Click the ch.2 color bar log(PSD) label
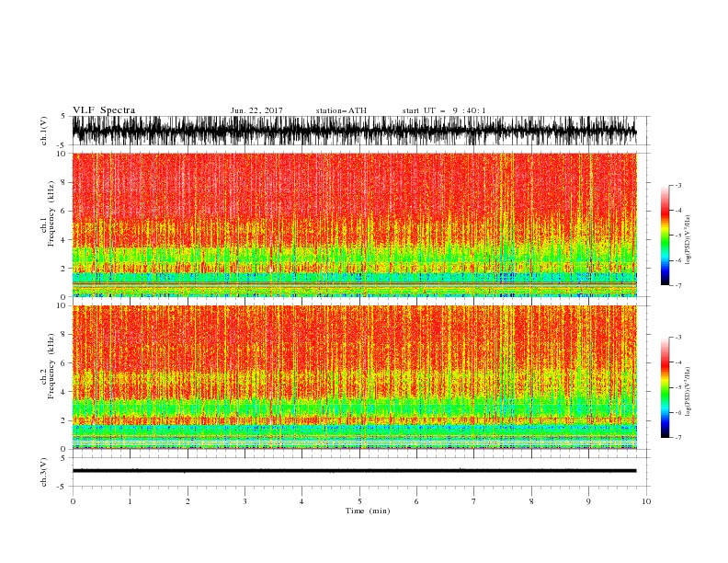 coord(688,392)
